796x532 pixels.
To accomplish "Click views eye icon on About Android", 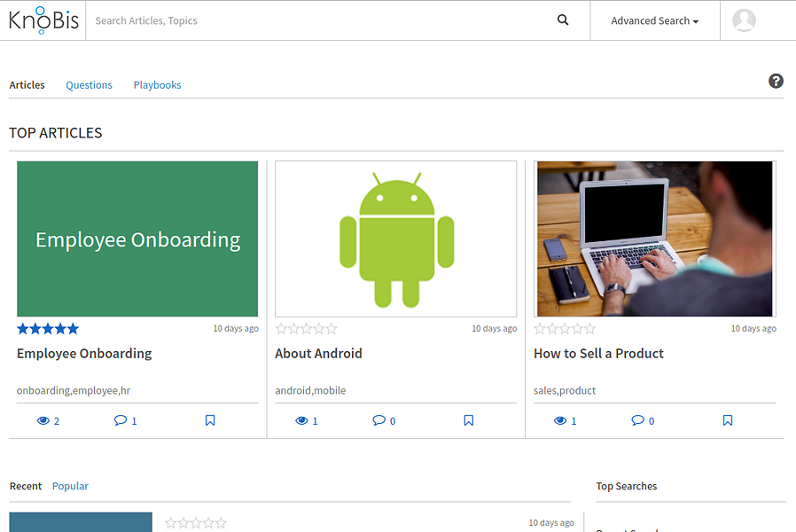I will 301,420.
